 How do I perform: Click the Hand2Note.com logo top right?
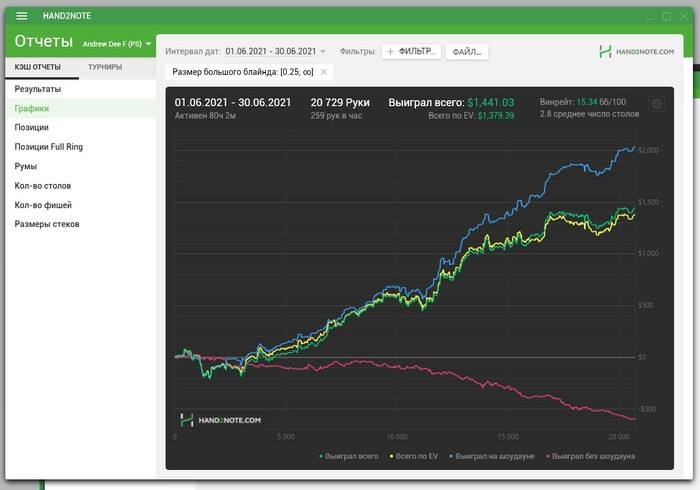click(x=637, y=52)
